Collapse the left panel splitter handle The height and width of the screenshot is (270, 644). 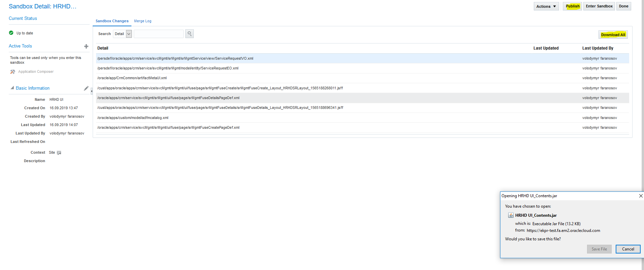point(92,91)
